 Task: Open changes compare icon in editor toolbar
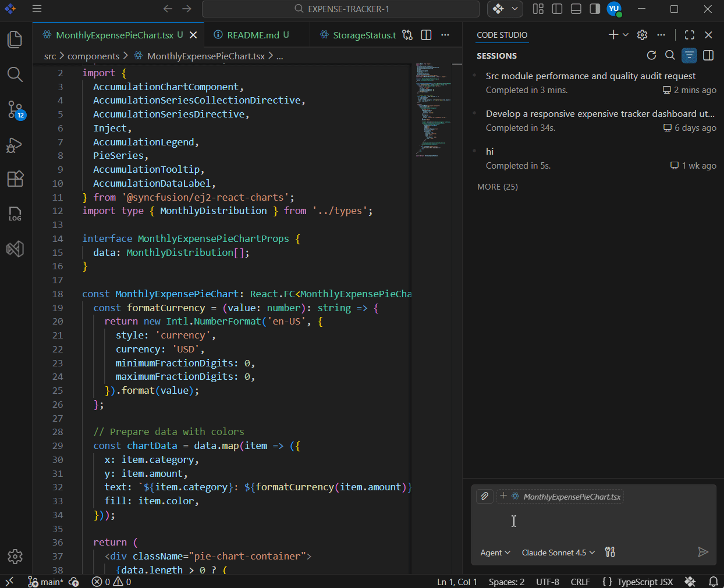407,35
